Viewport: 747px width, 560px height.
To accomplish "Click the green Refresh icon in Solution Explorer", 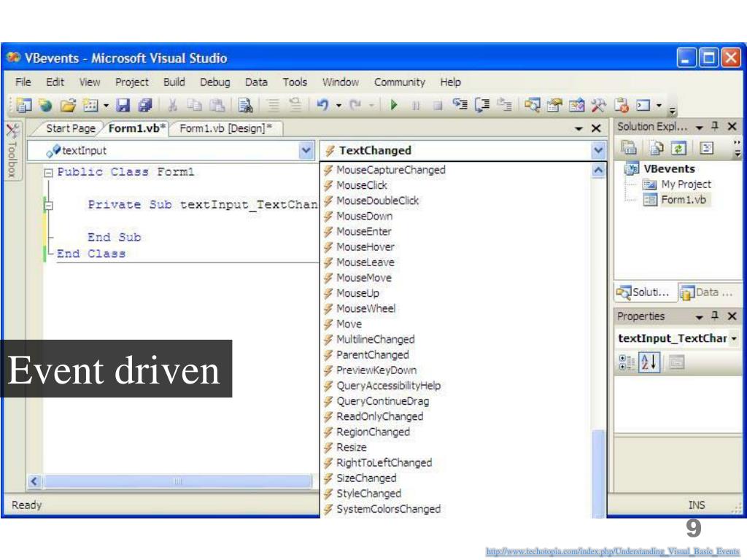I will click(x=678, y=149).
